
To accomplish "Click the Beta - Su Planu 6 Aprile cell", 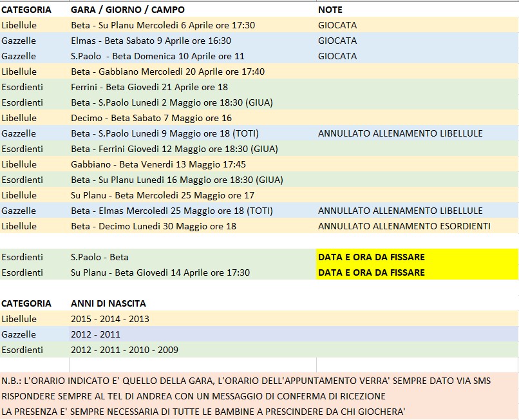I will coord(163,25).
